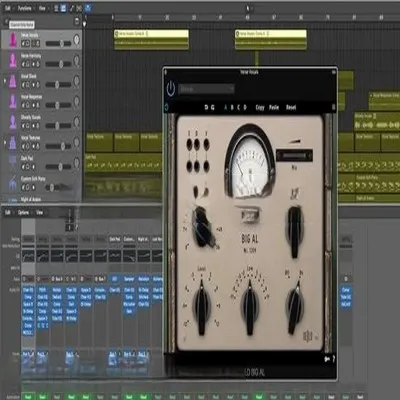Open Options menu in mixer pane
Viewport: 400px width, 400px height.
pos(23,212)
